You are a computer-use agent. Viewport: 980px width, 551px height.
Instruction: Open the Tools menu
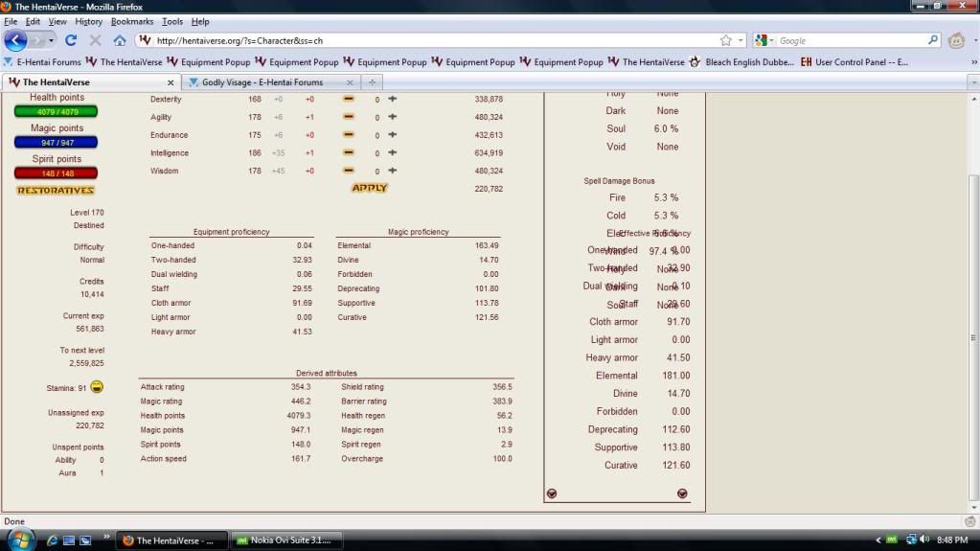172,21
